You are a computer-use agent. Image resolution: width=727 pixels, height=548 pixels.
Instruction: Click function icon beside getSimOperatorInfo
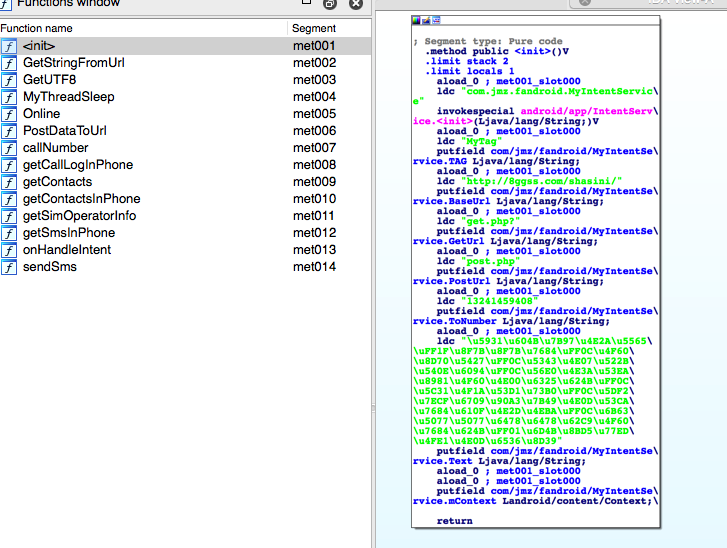click(x=9, y=216)
